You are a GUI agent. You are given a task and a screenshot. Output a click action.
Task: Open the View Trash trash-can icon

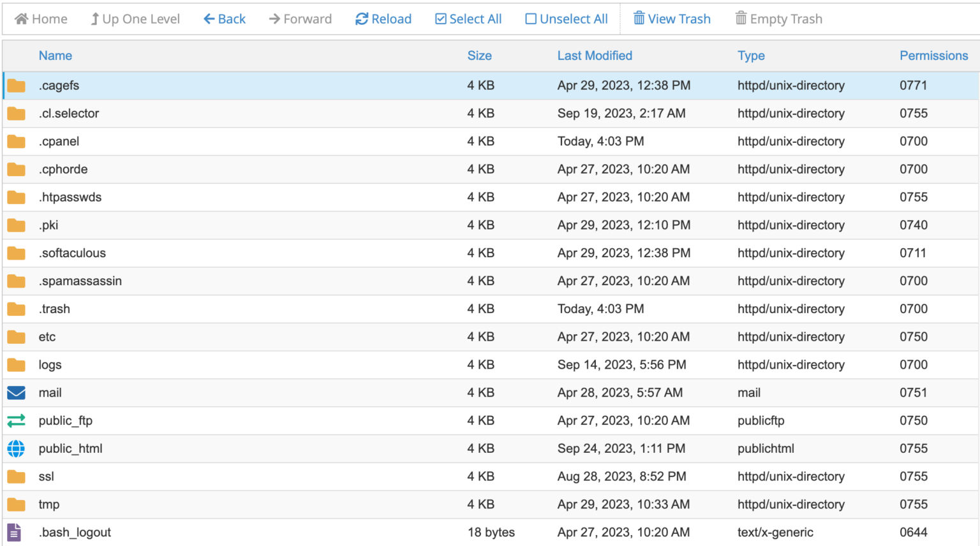(x=639, y=18)
